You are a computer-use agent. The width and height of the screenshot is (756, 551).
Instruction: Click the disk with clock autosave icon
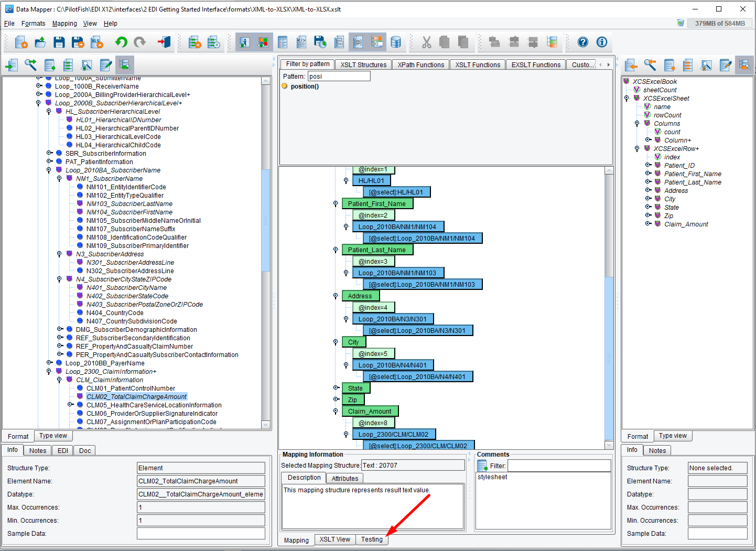click(x=320, y=42)
